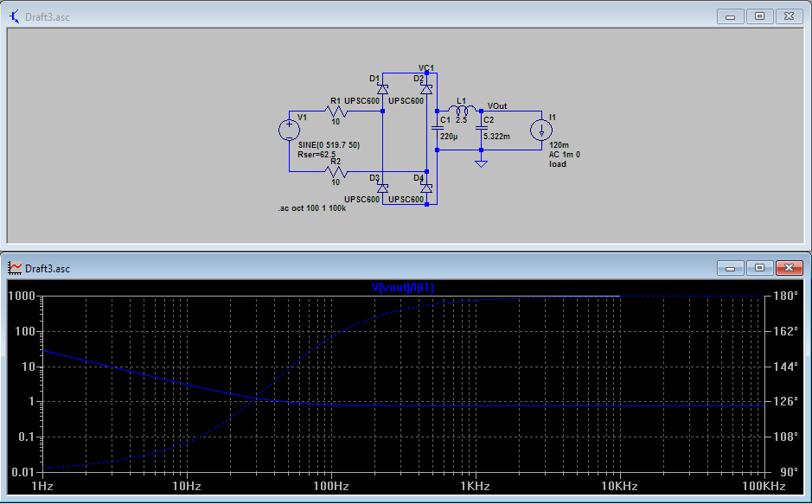This screenshot has width=812, height=504.
Task: Click the R2 resistor symbol
Action: 336,172
